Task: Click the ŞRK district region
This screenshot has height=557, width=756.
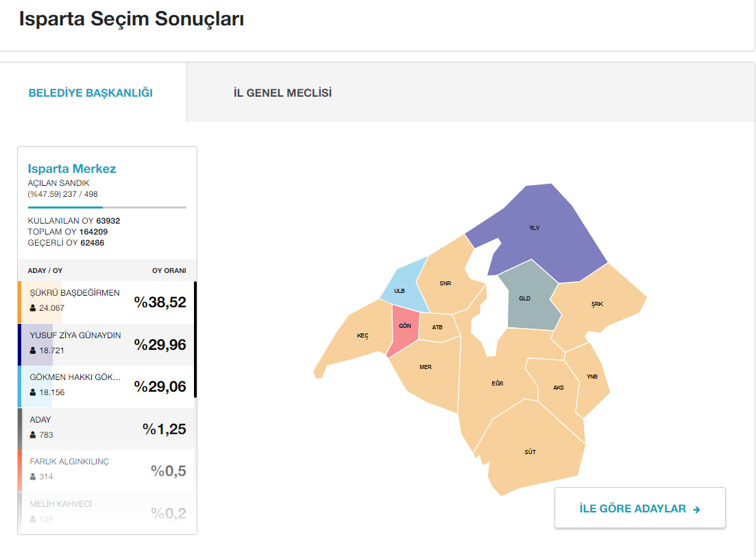Action: click(x=598, y=304)
